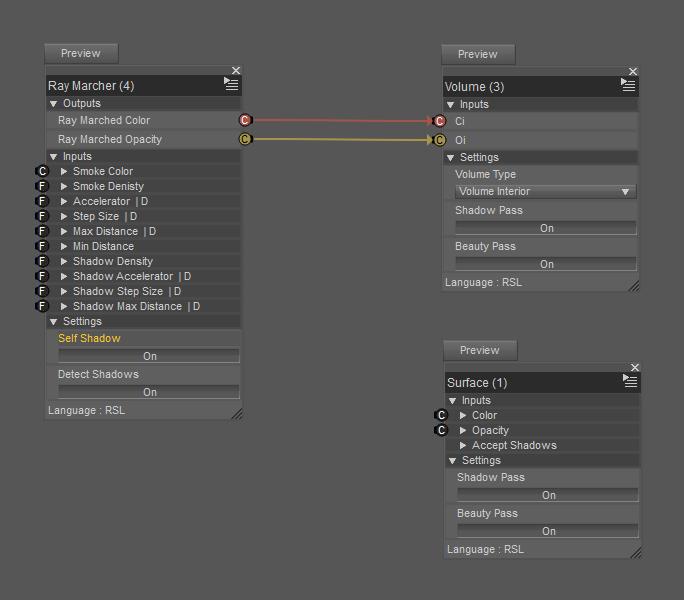The height and width of the screenshot is (600, 684).
Task: Open the Volume node options menu icon
Action: pyautogui.click(x=628, y=86)
